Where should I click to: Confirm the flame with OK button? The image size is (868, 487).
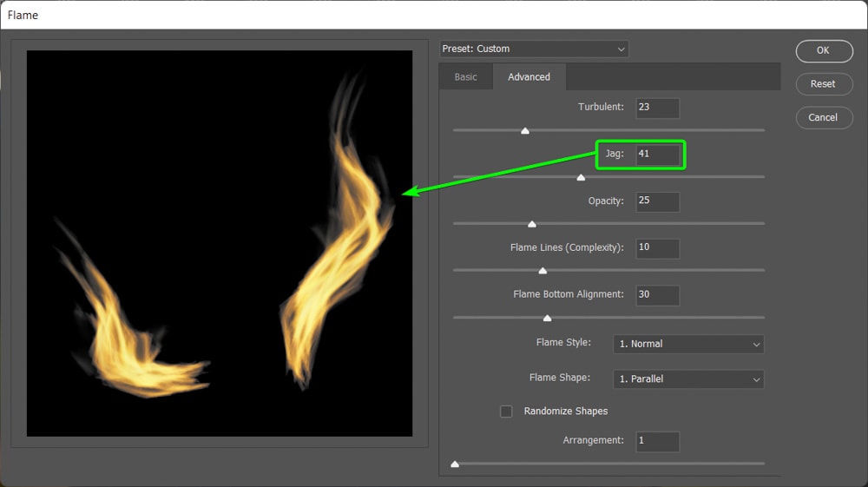click(824, 51)
